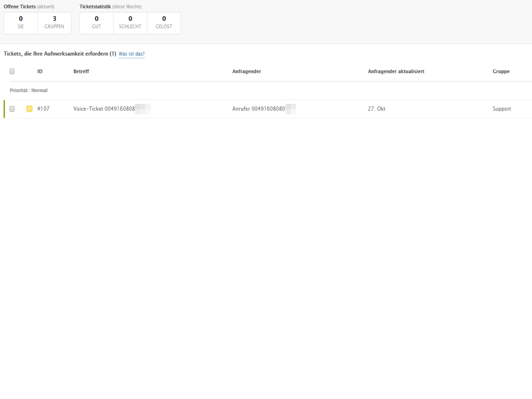532x399 pixels.
Task: Click the '27. Okt' updated date cell
Action: (376, 109)
